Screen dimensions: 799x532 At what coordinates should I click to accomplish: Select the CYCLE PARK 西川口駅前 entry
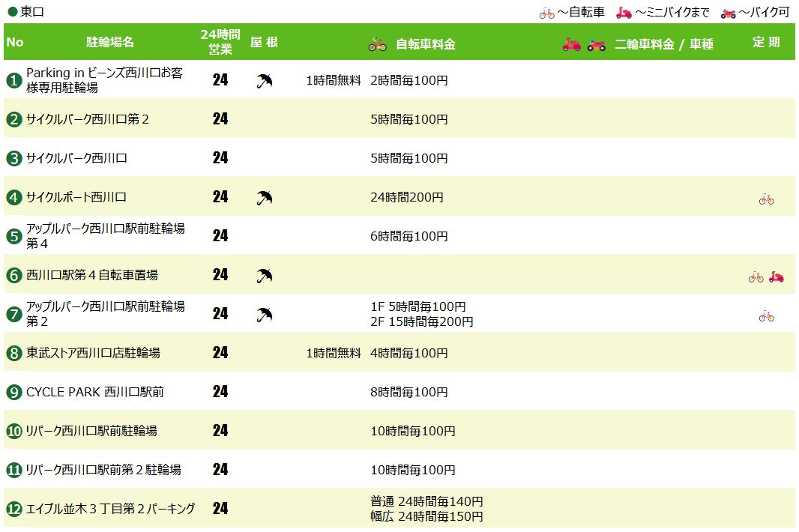(95, 392)
